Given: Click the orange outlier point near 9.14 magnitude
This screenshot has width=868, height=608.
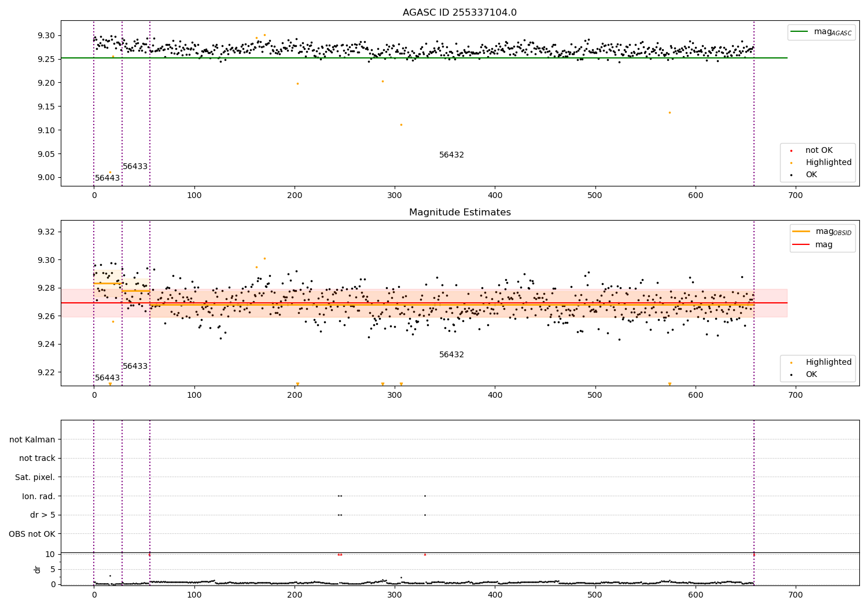Looking at the screenshot, I should click(670, 112).
